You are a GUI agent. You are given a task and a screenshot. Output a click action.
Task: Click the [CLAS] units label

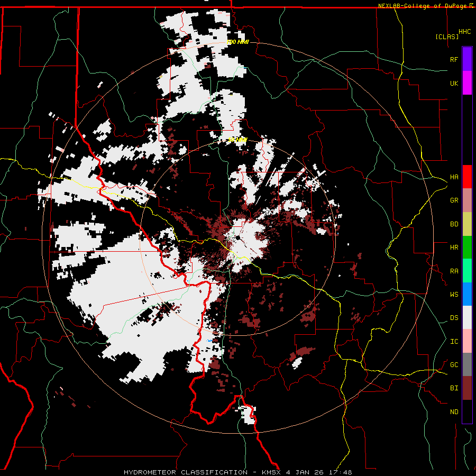pos(447,37)
